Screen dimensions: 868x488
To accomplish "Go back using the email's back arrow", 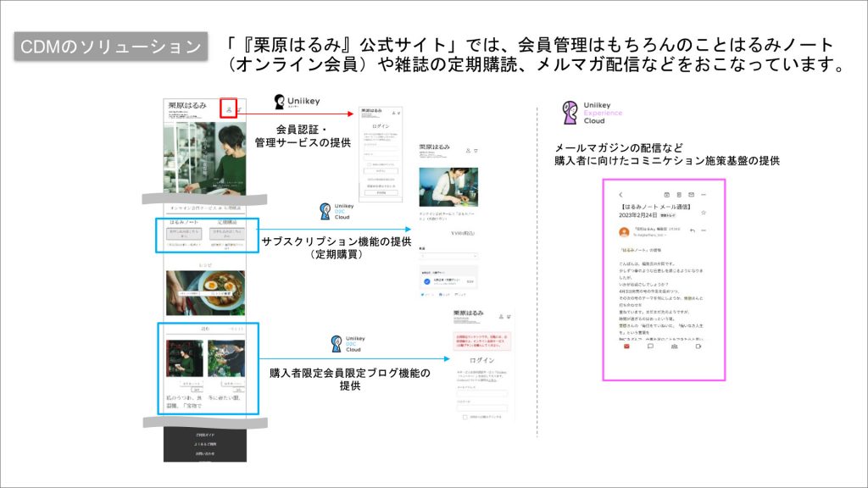I will tap(621, 195).
